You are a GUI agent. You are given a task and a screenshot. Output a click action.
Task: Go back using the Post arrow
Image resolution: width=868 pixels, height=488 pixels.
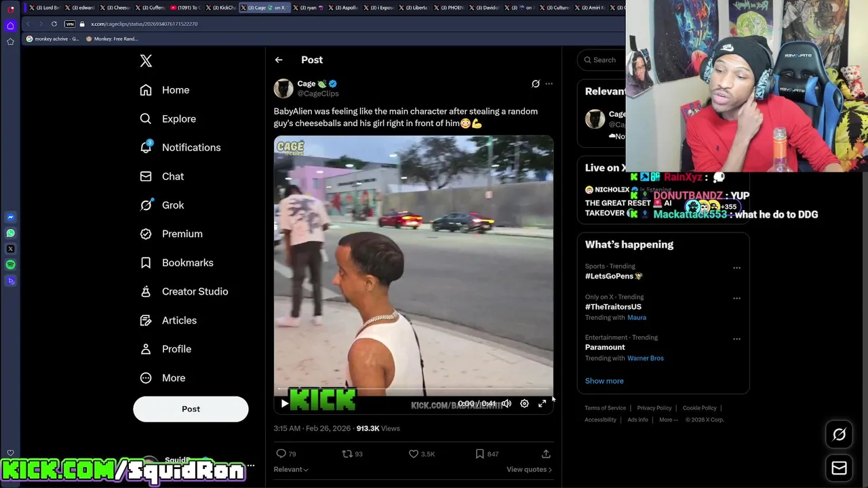pyautogui.click(x=279, y=60)
